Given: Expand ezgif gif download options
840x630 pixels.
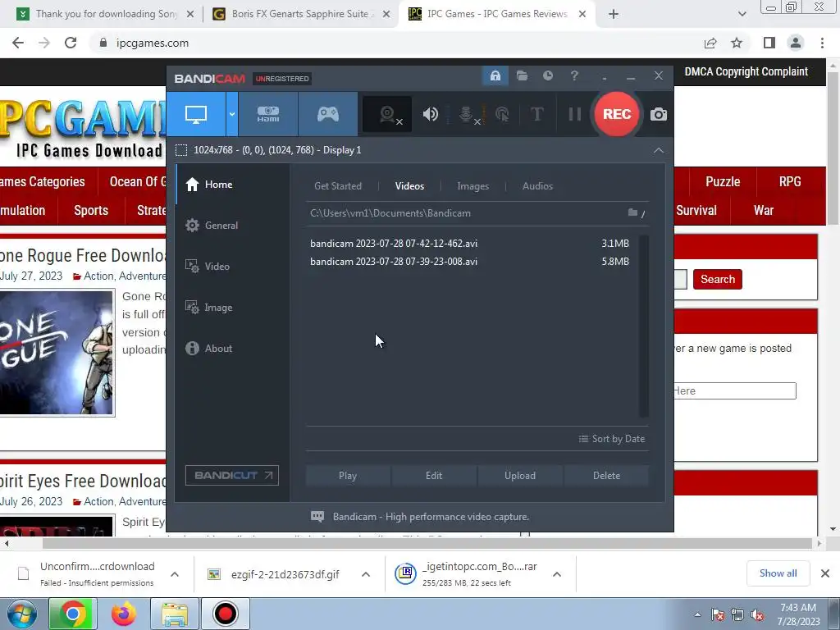Looking at the screenshot, I should tap(366, 574).
